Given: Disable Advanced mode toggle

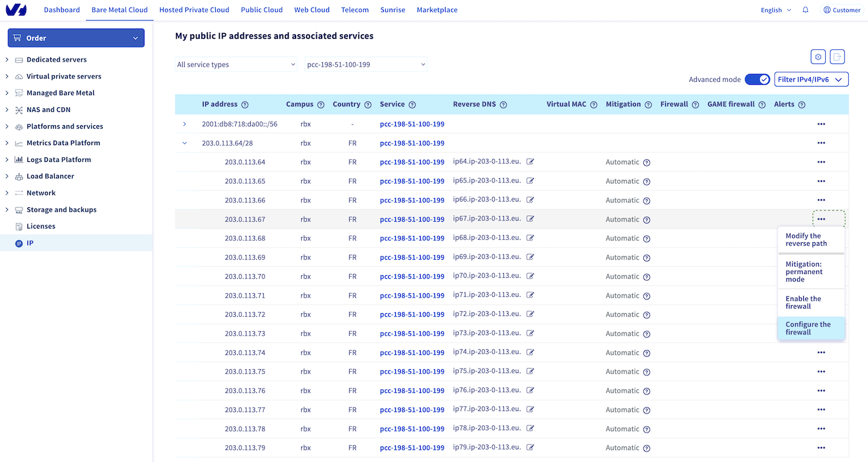Looking at the screenshot, I should point(757,79).
